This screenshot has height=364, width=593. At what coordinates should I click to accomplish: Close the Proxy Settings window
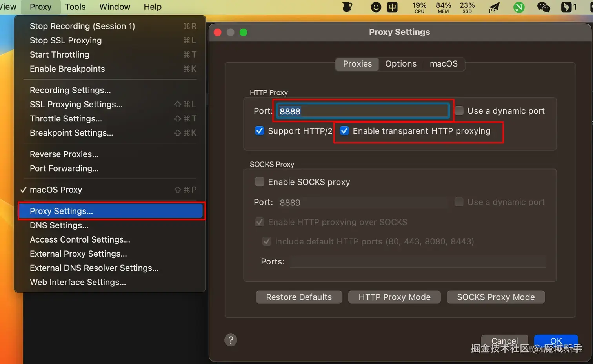pyautogui.click(x=218, y=32)
